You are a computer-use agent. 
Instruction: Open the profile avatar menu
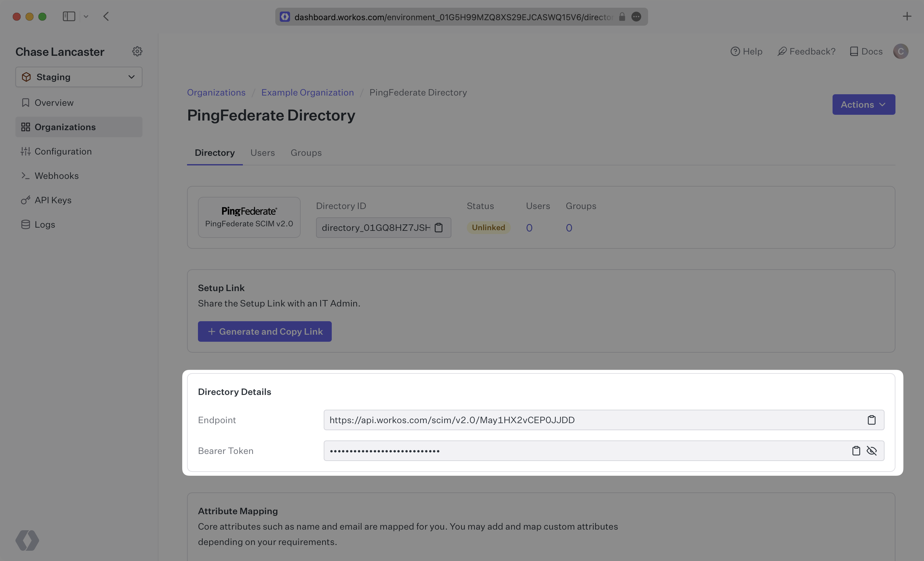(901, 51)
